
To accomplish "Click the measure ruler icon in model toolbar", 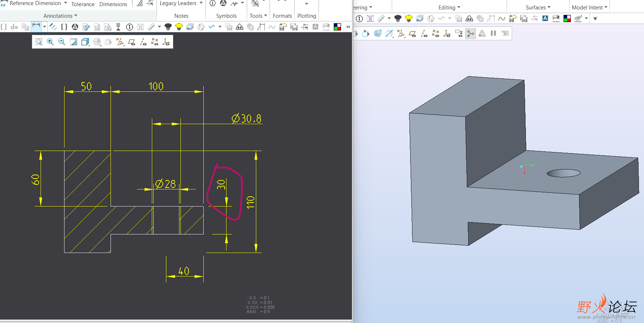I will (x=381, y=19).
